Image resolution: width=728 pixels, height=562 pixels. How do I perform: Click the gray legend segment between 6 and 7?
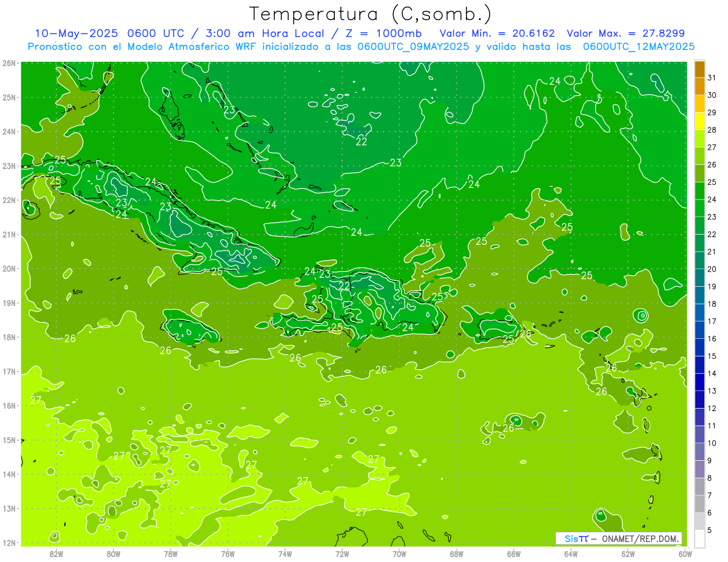[x=699, y=504]
